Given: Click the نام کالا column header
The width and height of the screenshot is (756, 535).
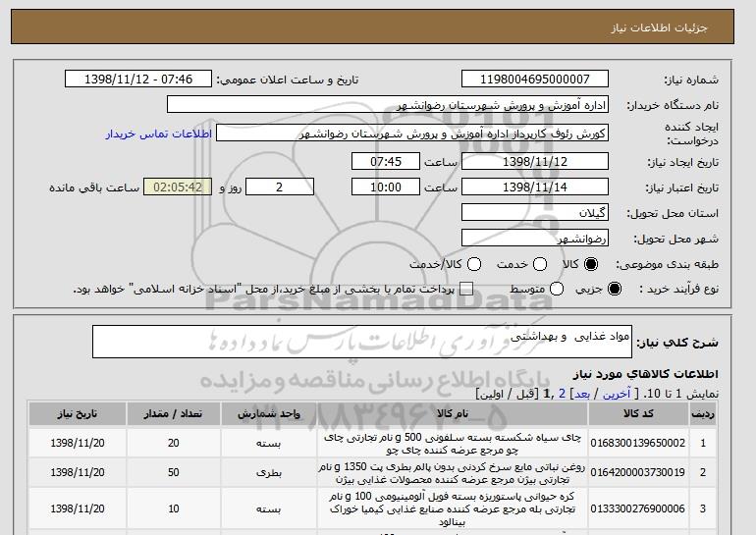Looking at the screenshot, I should pyautogui.click(x=453, y=413).
